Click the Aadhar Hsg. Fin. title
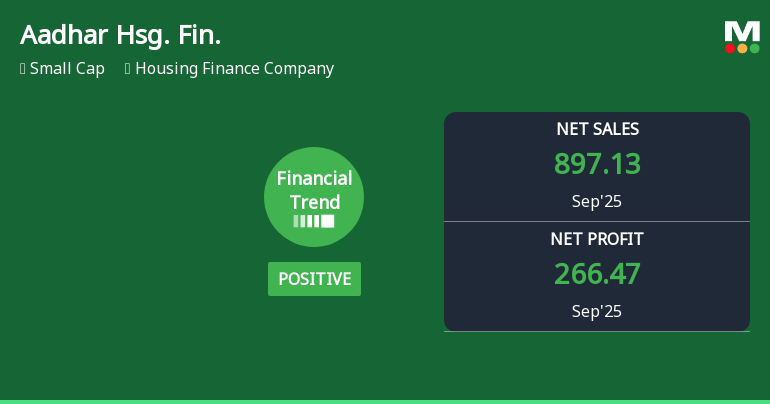This screenshot has height=404, width=770. coord(120,36)
